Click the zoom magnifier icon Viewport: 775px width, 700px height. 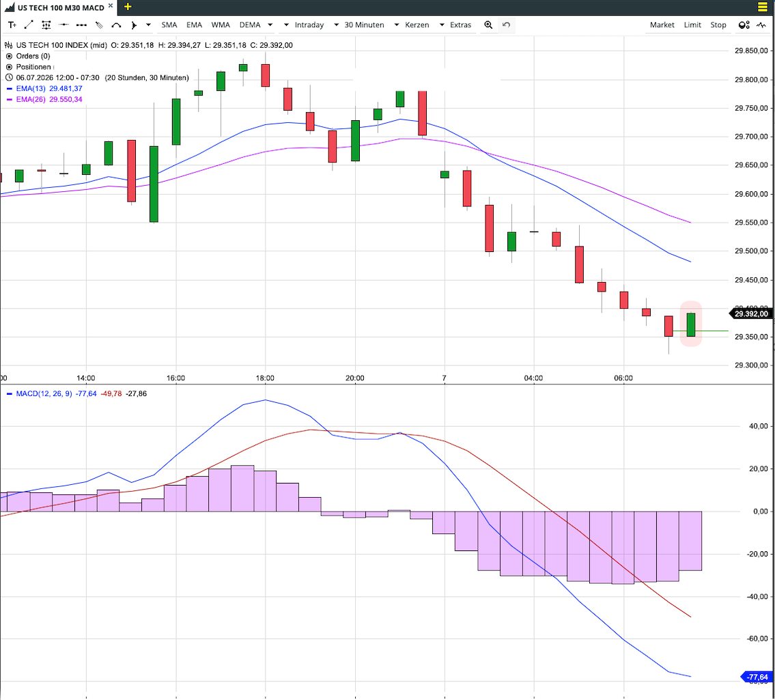click(x=488, y=25)
